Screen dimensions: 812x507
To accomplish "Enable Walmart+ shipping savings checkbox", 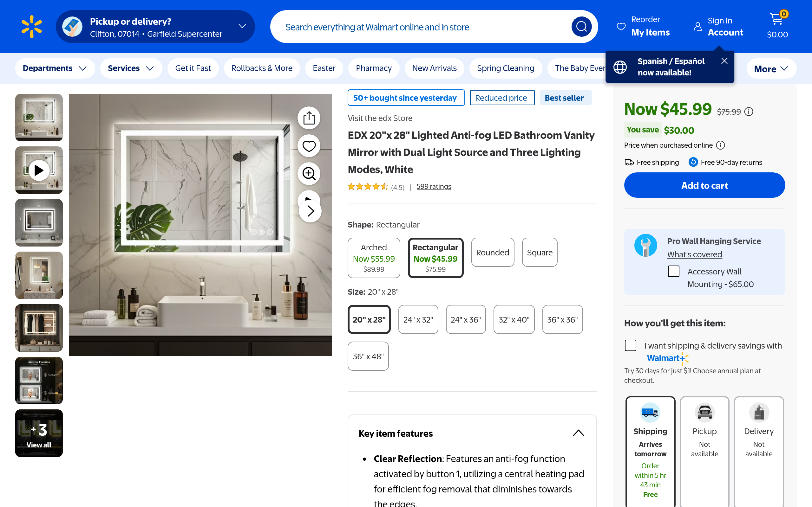I will click(x=631, y=345).
